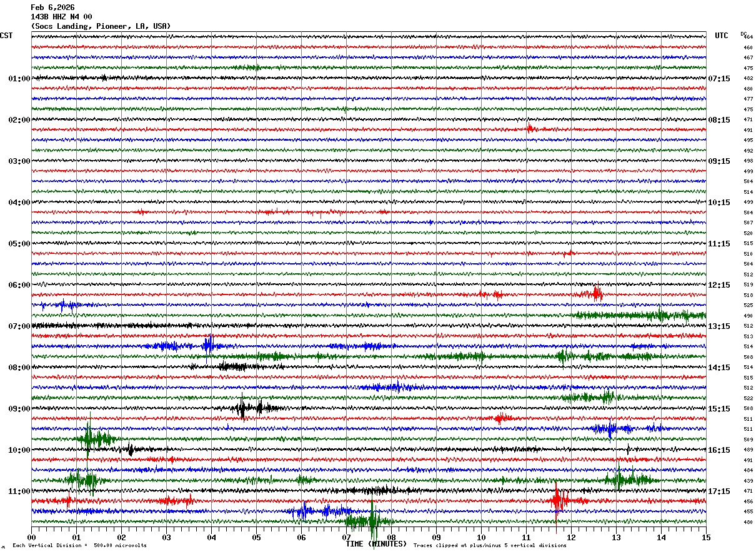Click the DC value '482'
The image size is (756, 554).
(748, 79)
